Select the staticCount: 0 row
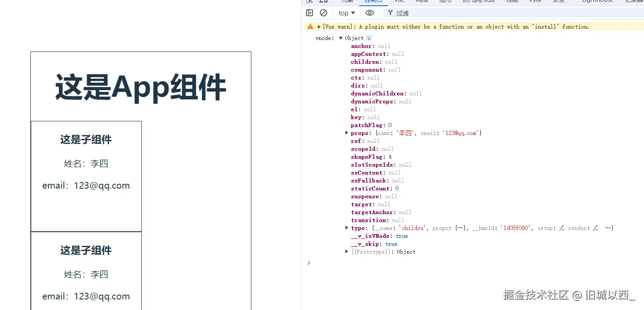The image size is (644, 310). point(375,189)
